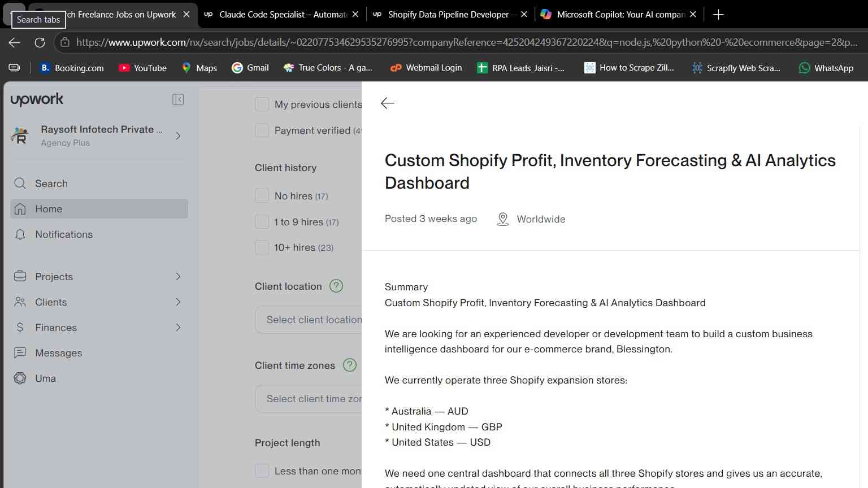Collapse the Upwork sidebar panel icon
Viewport: 868px width, 488px height.
tap(178, 99)
